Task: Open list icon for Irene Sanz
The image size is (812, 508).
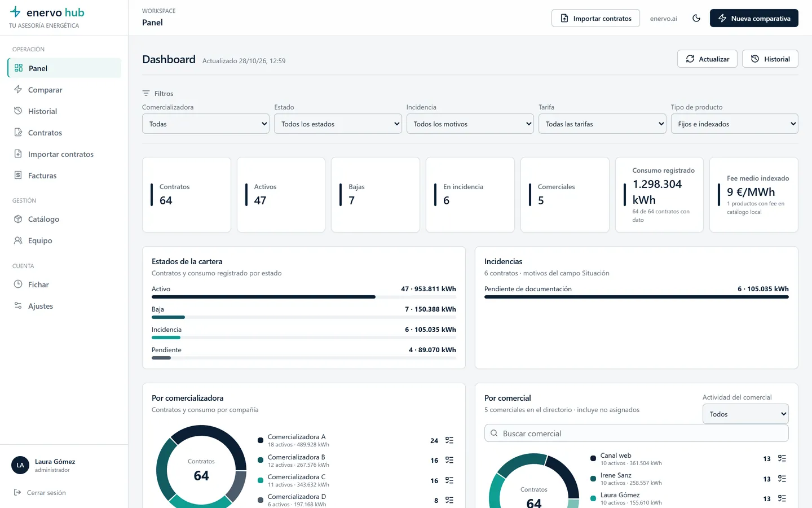Action: click(x=782, y=479)
